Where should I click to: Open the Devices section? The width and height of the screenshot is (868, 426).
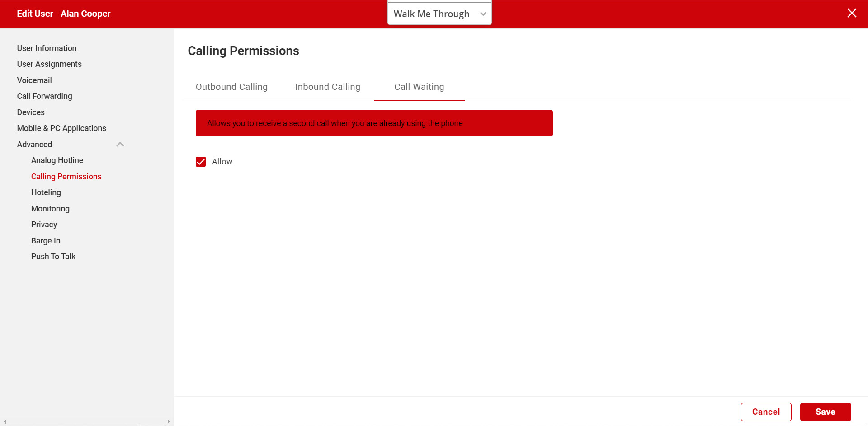[x=31, y=112]
